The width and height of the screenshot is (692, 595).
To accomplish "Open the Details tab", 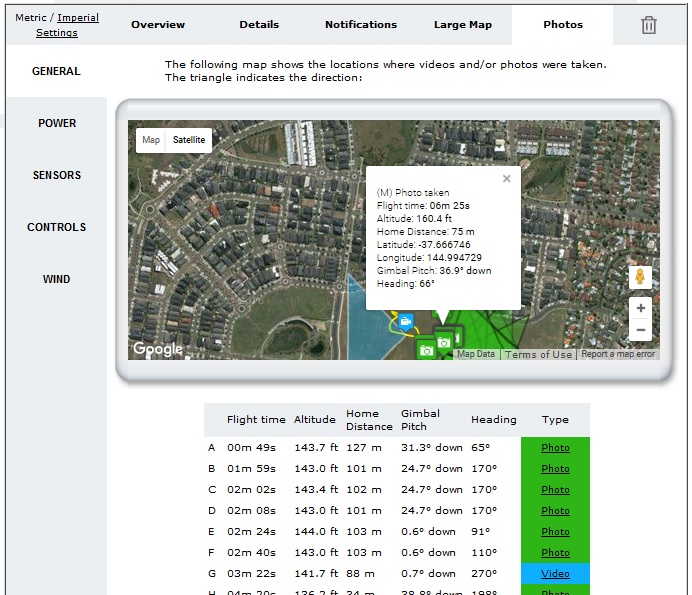I will [x=259, y=25].
